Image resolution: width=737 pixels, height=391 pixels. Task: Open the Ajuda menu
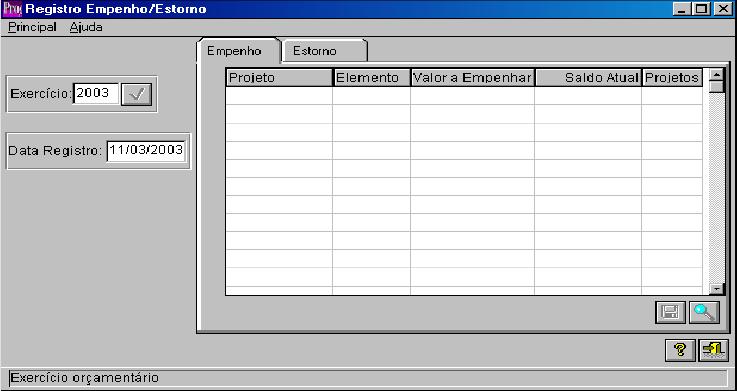coord(86,27)
